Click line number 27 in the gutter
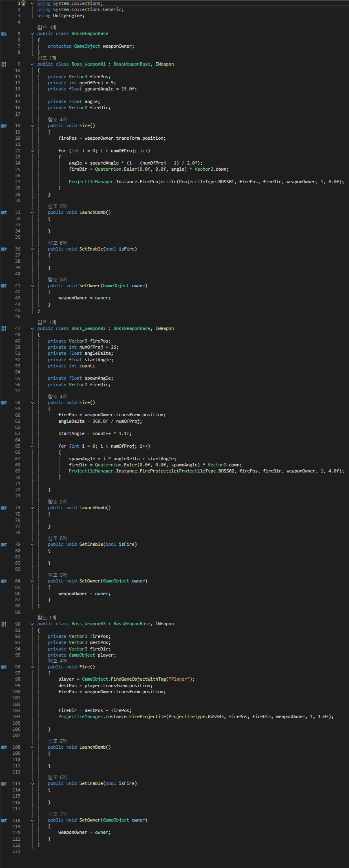Screen dimensions: 349x868 18,182
